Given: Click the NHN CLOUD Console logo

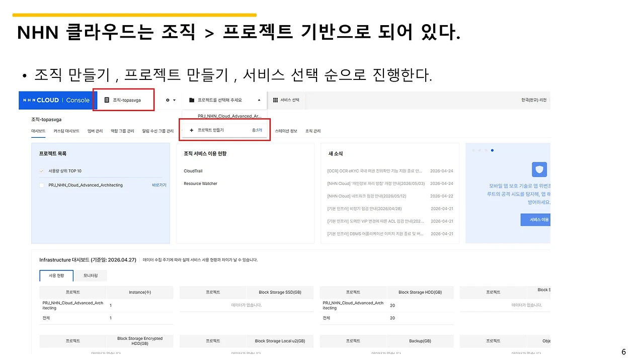Looking at the screenshot, I should [55, 100].
